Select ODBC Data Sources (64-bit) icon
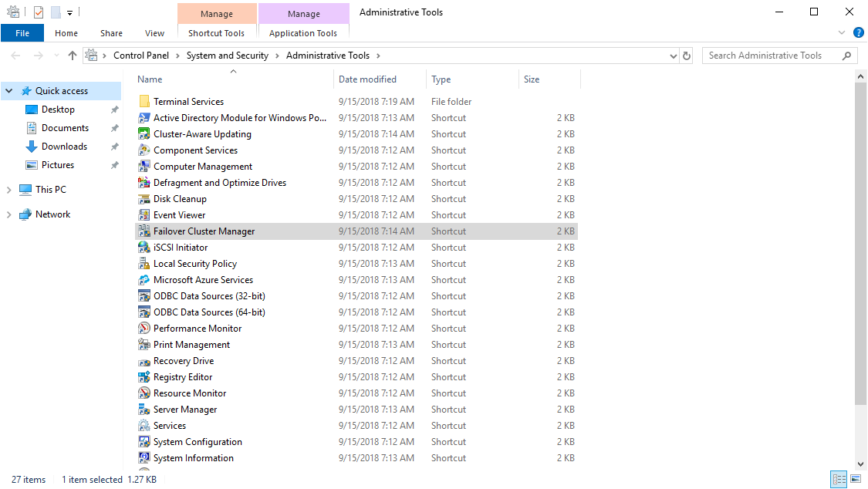Viewport: 868px width, 489px height. 144,312
